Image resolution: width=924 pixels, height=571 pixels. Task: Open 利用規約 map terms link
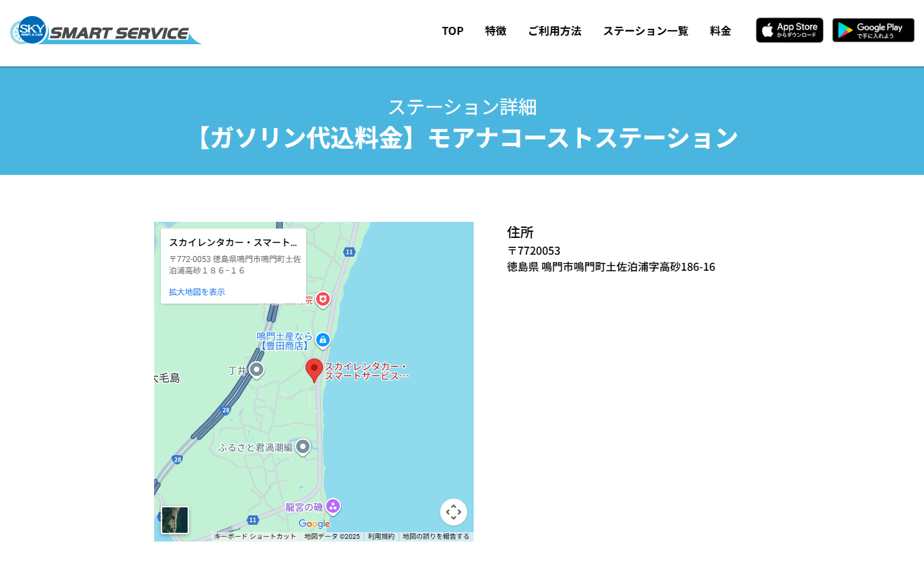381,537
